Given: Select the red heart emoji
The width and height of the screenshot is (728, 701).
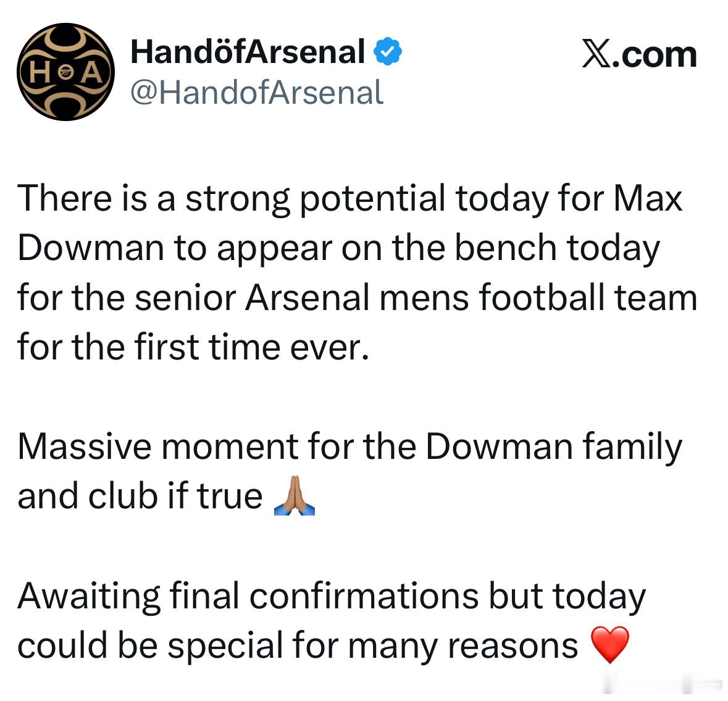Looking at the screenshot, I should [609, 644].
